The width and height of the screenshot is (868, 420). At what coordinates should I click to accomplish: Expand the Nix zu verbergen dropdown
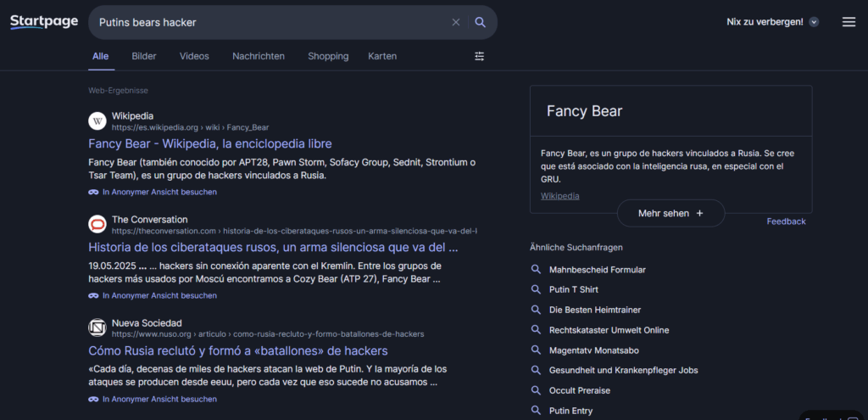click(x=814, y=22)
